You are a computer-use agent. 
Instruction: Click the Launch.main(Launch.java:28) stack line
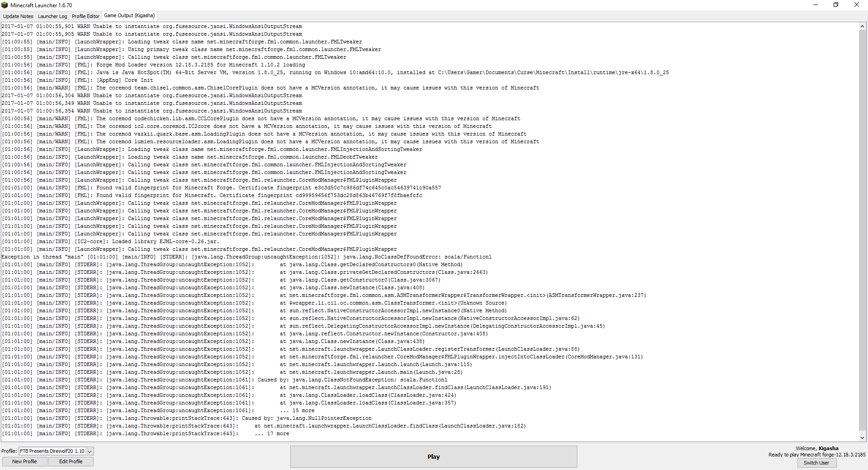232,372
